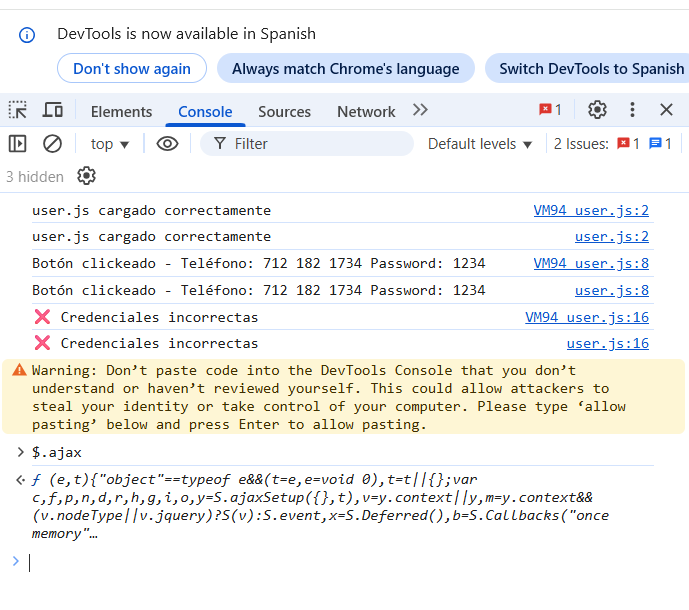Show more tabs with the double chevron
The image size is (689, 610).
click(x=420, y=110)
